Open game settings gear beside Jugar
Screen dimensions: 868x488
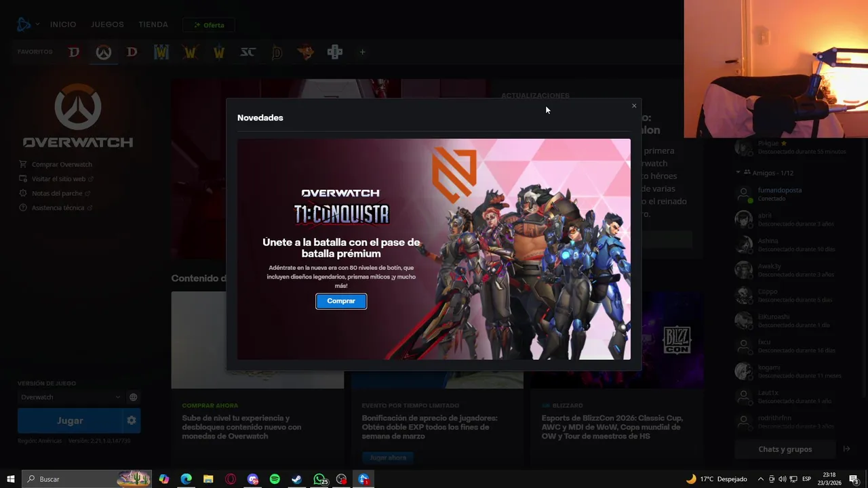click(132, 421)
